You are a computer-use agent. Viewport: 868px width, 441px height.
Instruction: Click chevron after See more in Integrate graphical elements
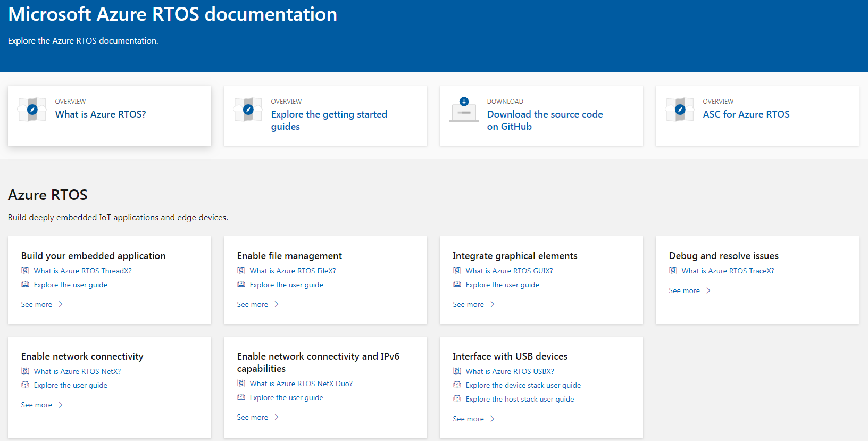(x=493, y=304)
